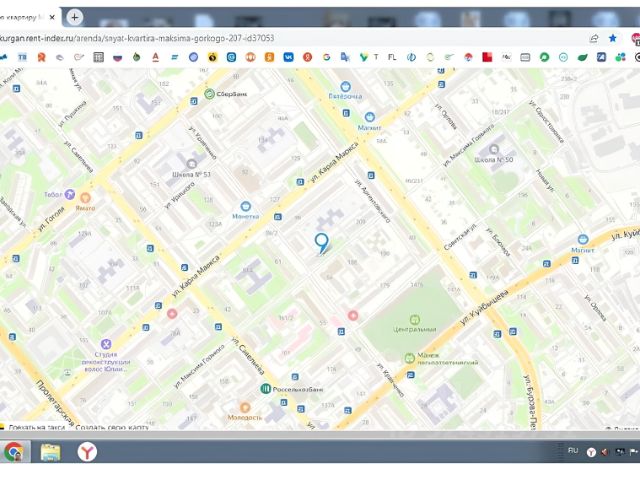The height and width of the screenshot is (480, 640).
Task: Select the Ямато restaurant marker
Action: pyautogui.click(x=85, y=198)
